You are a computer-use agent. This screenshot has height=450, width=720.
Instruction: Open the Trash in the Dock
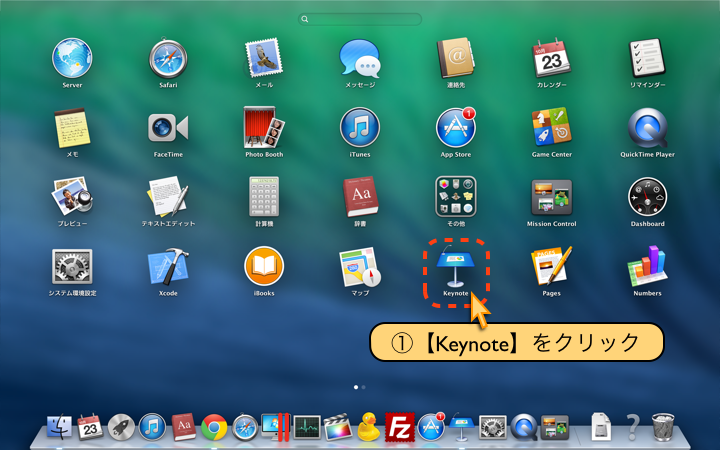(663, 427)
